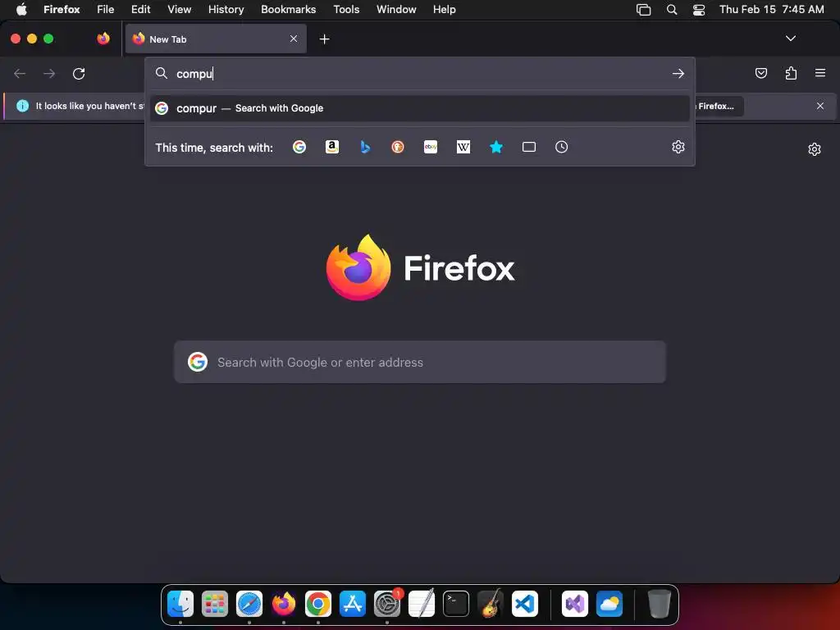Search this time with Bing icon
This screenshot has height=630, width=840.
365,147
